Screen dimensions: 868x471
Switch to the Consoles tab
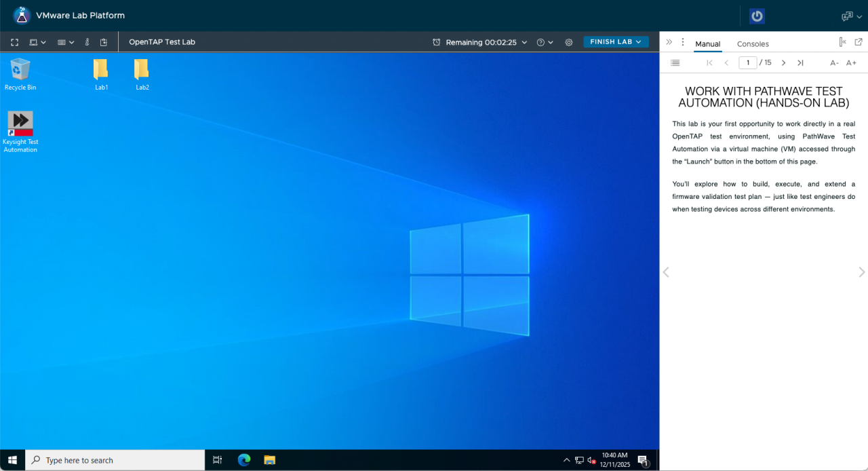click(x=753, y=44)
